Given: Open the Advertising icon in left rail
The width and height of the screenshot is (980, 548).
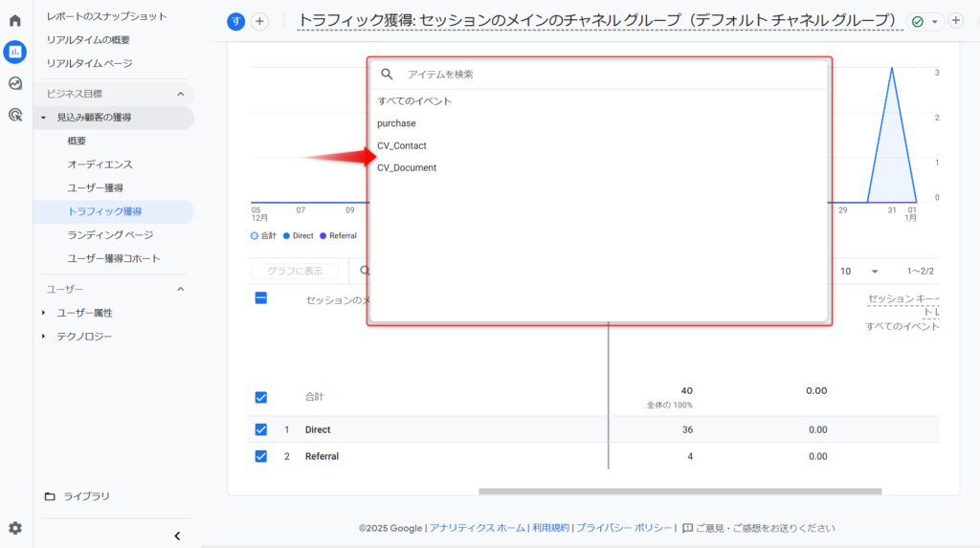Looking at the screenshot, I should point(15,115).
